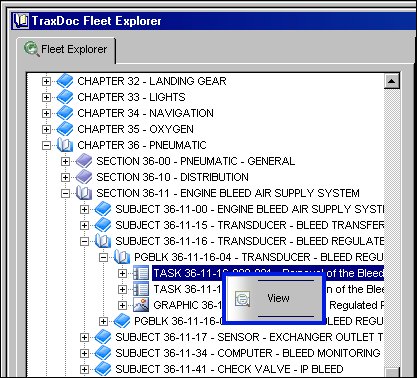This screenshot has width=417, height=378.
Task: Expand SUBJECT 36-11-41 Check Valve node
Action: coord(84,369)
